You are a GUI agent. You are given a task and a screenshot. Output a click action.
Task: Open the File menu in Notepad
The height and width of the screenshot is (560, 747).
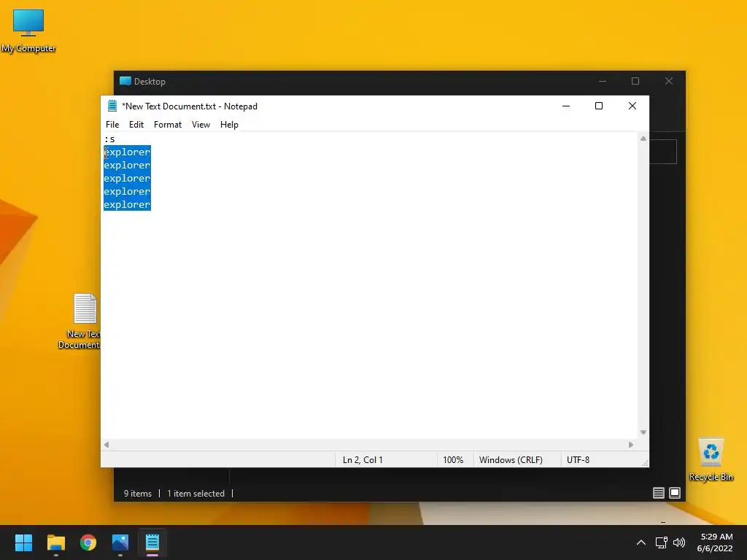112,125
